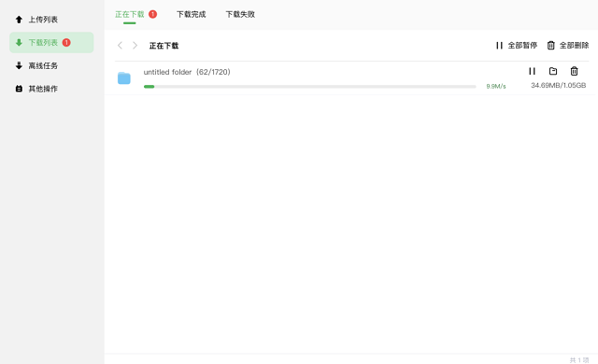598x364 pixels.
Task: Switch to the 正在下载 tab
Action: pos(130,15)
